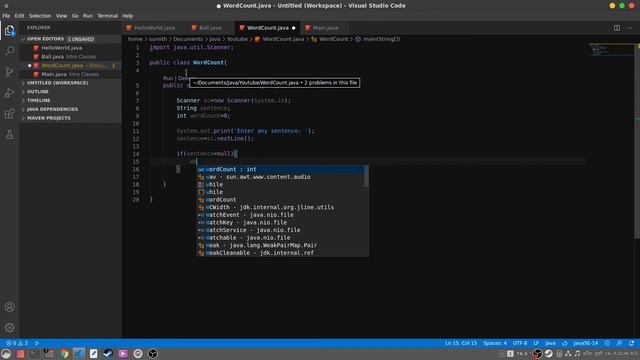Open the Selection menu

40,16
